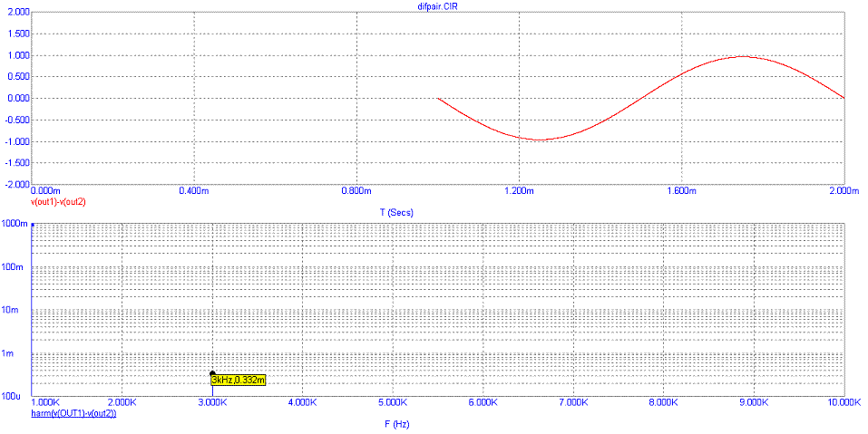Click the 4.000K frequency axis label
This screenshot has width=868, height=434.
click(303, 403)
